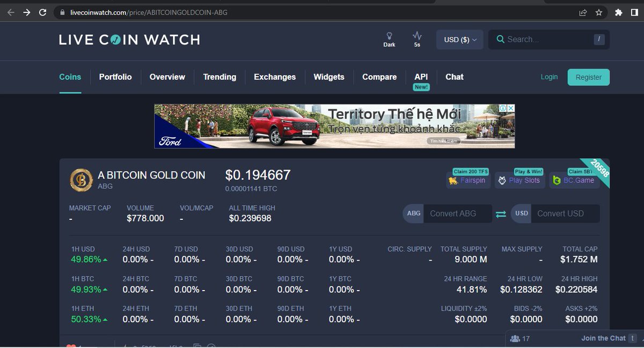
Task: Click the Search input field
Action: 548,40
